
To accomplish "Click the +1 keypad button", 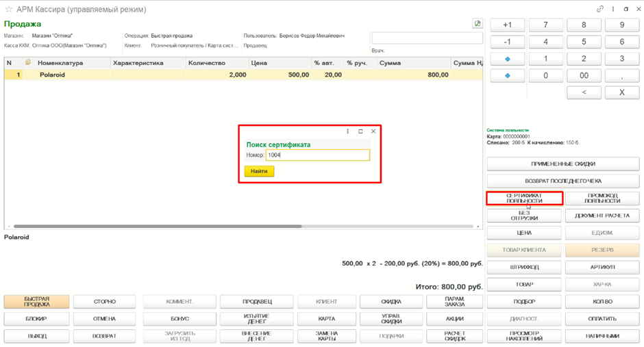I will (508, 25).
